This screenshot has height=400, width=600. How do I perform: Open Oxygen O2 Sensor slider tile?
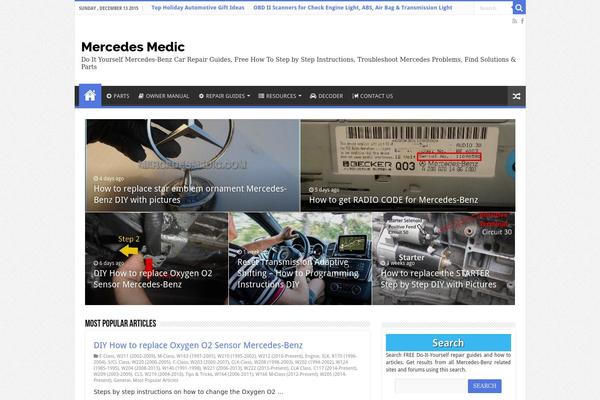156,259
